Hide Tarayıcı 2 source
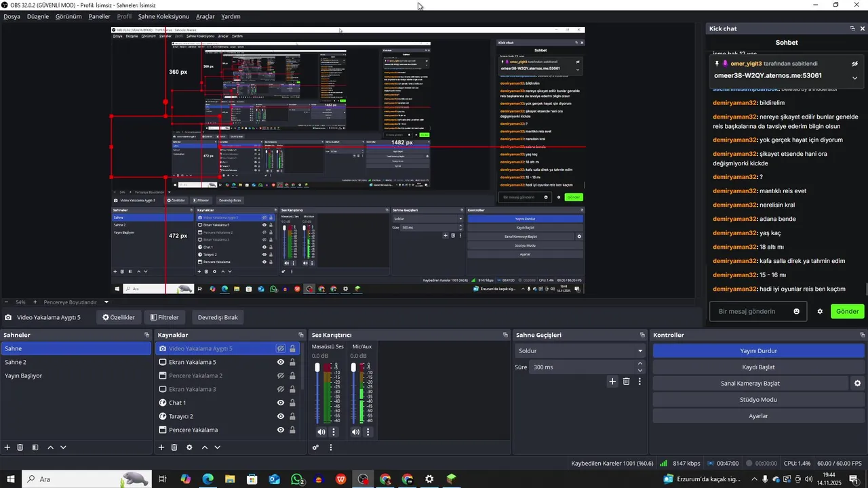The width and height of the screenshot is (868, 488). coord(281,416)
